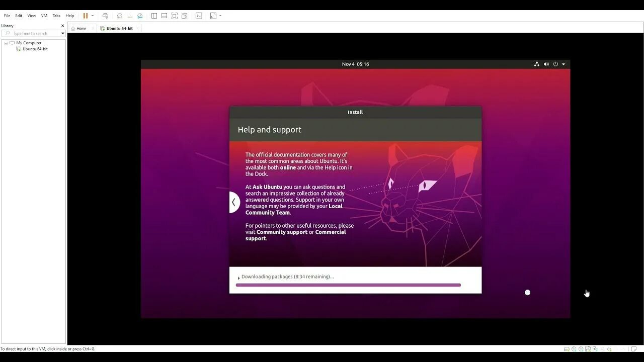Viewport: 644px width, 362px height.
Task: Close the Library panel
Action: (x=63, y=26)
